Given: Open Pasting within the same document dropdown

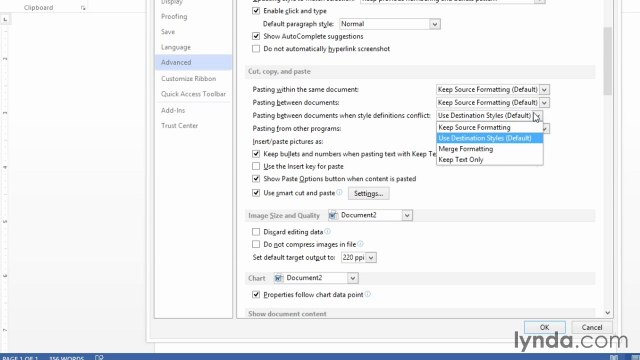Looking at the screenshot, I should [544, 89].
